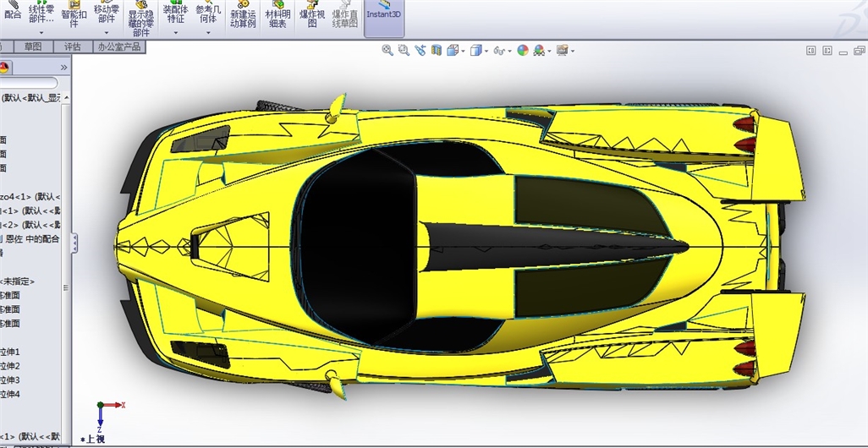Toggle the Instant3D button

coord(383,14)
